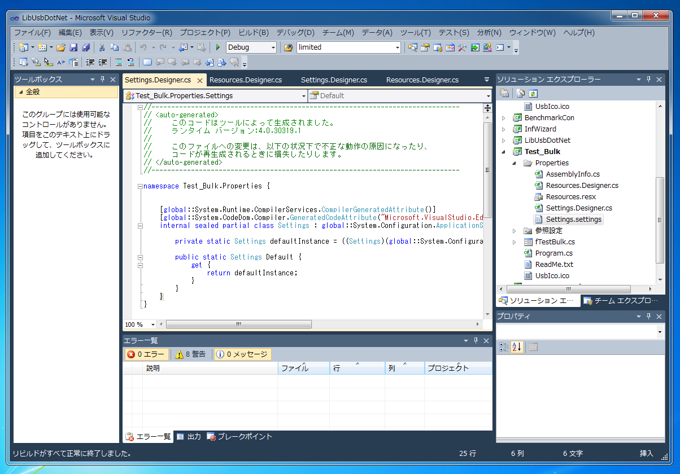Viewport: 680px width, 474px height.
Task: Toggle the pin on the ツールボックス panel
Action: tap(102, 79)
